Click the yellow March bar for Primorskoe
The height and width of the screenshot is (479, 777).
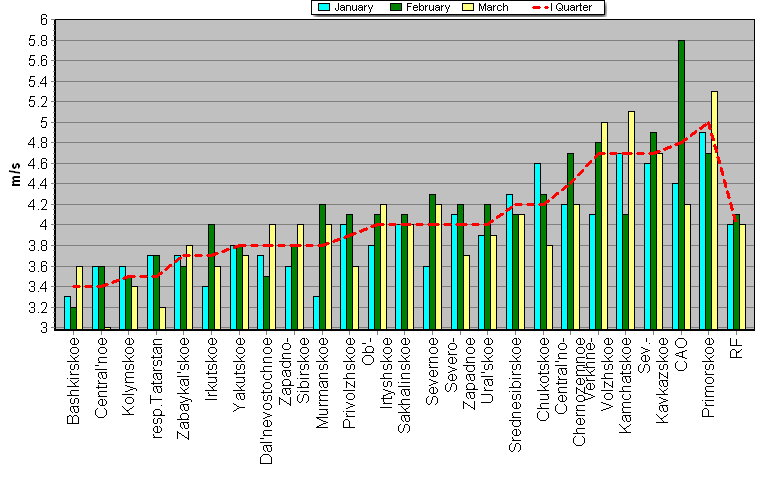coord(714,211)
